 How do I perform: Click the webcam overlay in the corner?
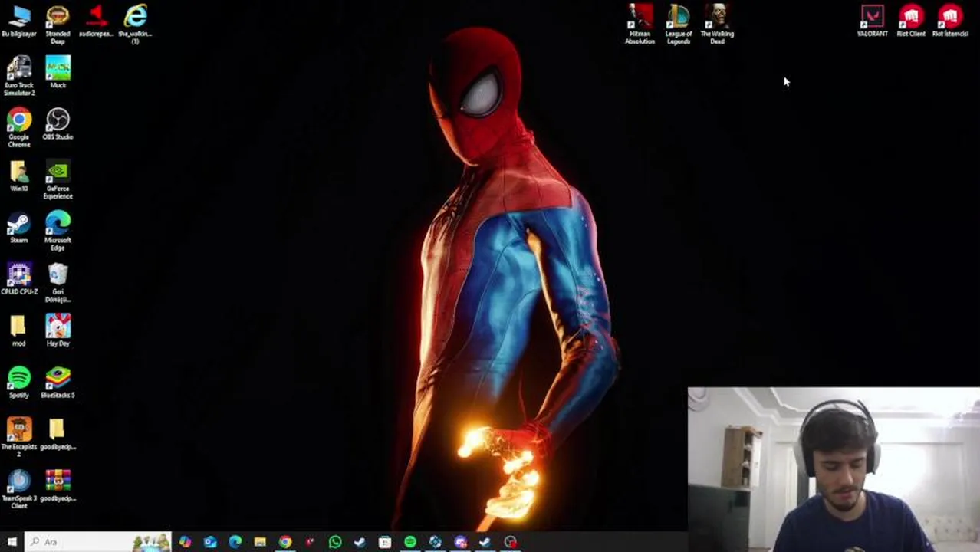point(834,469)
